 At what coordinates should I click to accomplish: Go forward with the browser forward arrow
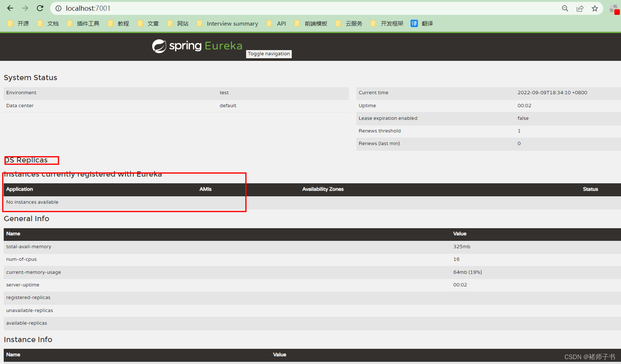(25, 8)
